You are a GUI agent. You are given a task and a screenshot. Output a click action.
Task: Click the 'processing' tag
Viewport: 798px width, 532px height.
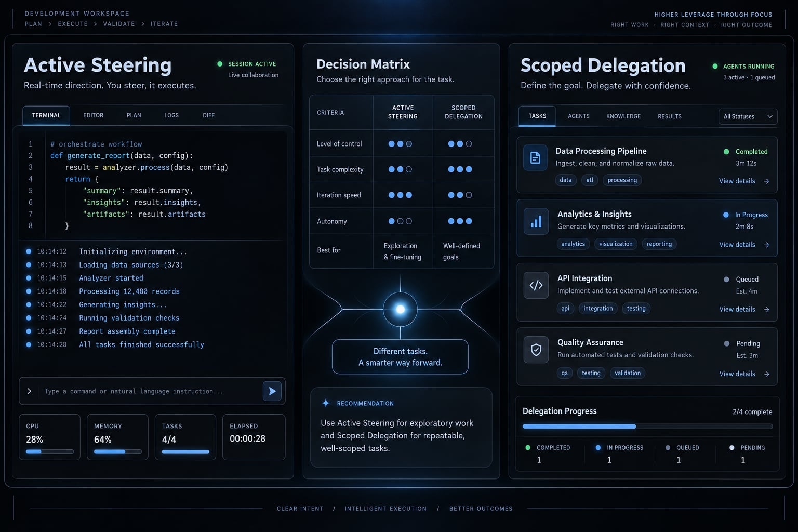click(622, 180)
